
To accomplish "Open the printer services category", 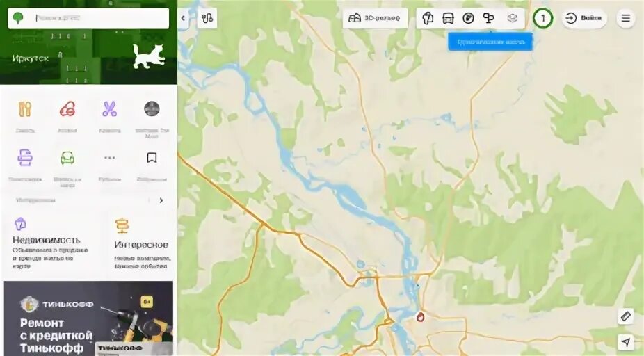I will click(25, 158).
